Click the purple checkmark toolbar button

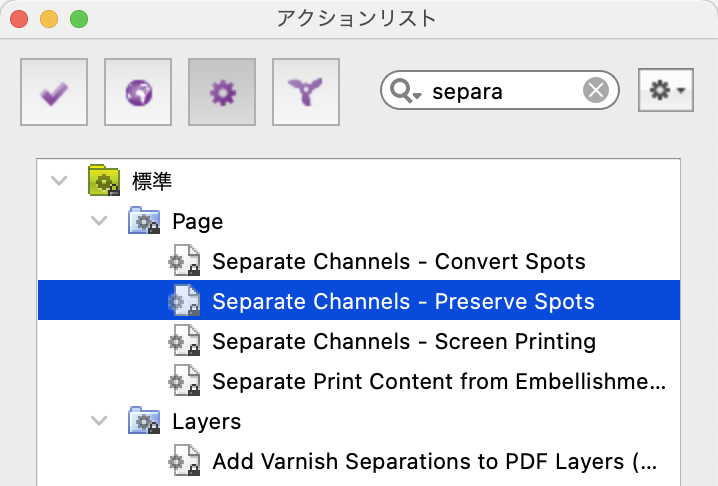tap(54, 92)
